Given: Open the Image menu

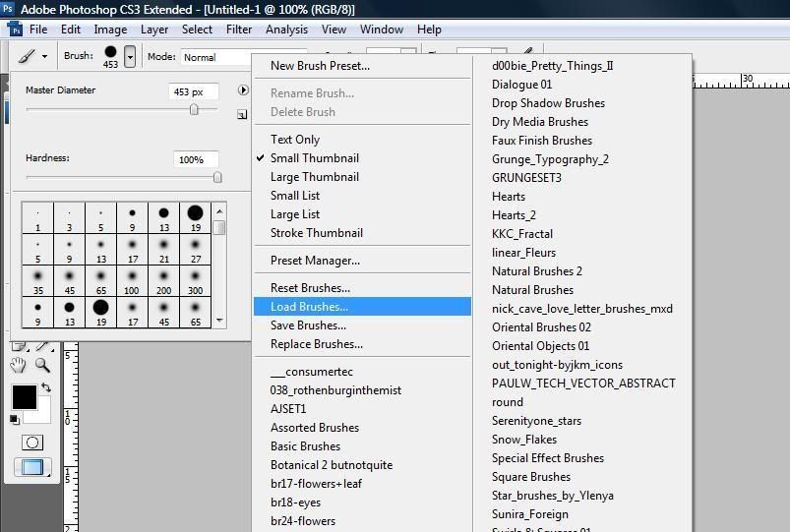Looking at the screenshot, I should [x=110, y=30].
